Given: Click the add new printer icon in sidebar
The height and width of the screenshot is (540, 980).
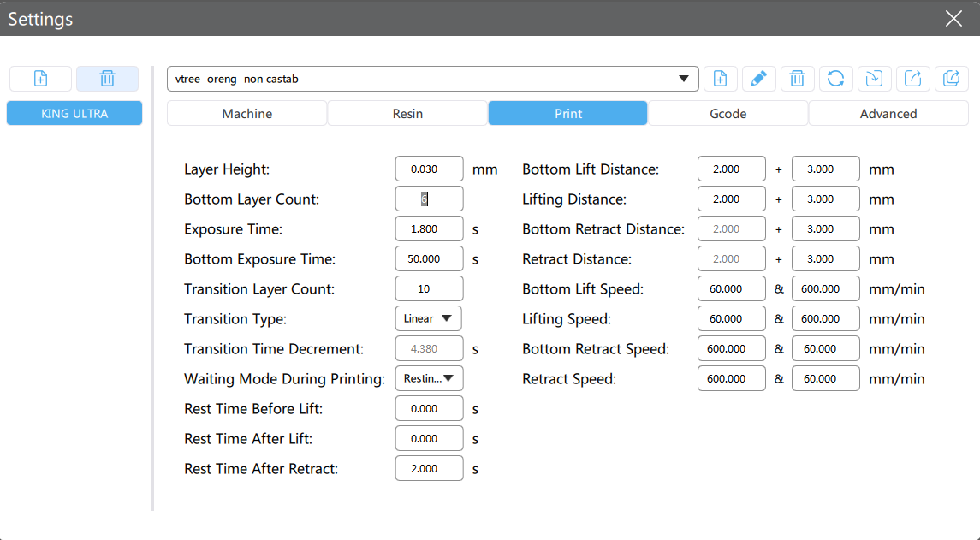Looking at the screenshot, I should pyautogui.click(x=40, y=79).
